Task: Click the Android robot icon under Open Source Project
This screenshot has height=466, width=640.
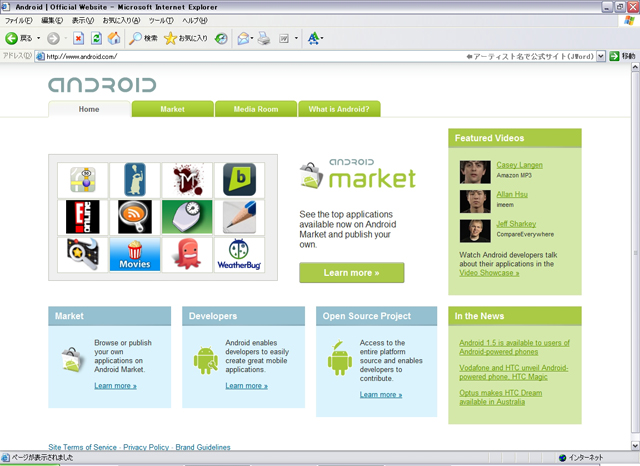Action: [x=339, y=358]
